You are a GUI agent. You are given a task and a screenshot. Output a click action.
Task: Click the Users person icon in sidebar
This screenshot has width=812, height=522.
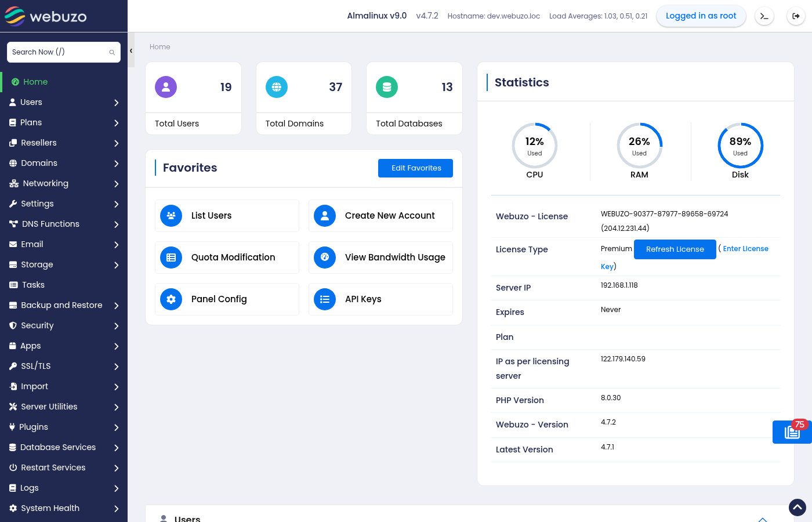(13, 102)
